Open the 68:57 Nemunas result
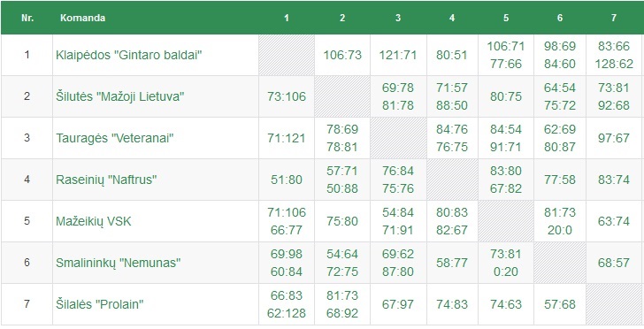 (x=614, y=263)
